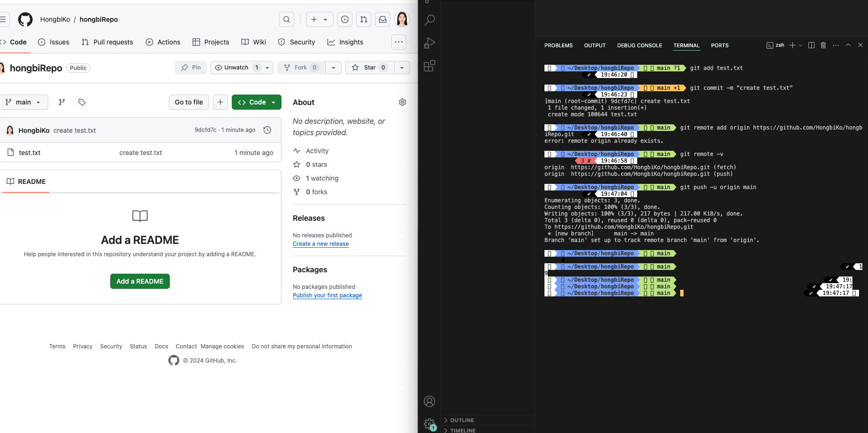
Task: Open the GitHub search button
Action: click(x=287, y=19)
